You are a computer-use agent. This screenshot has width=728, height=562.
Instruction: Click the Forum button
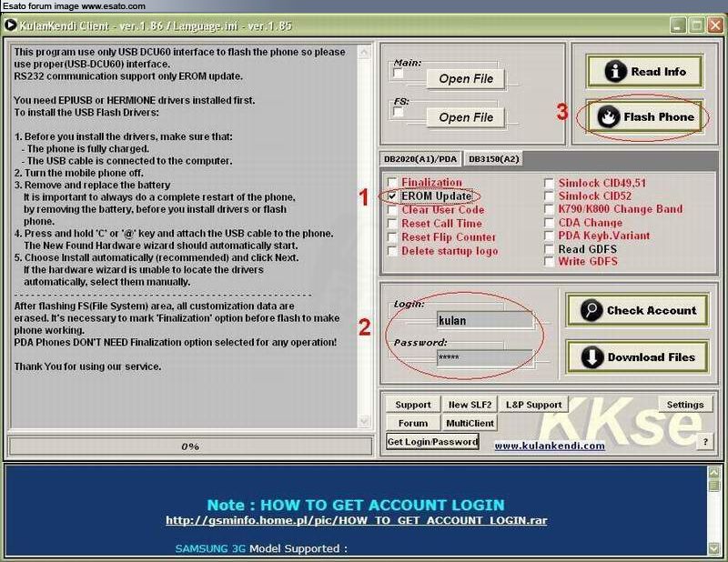[x=413, y=423]
